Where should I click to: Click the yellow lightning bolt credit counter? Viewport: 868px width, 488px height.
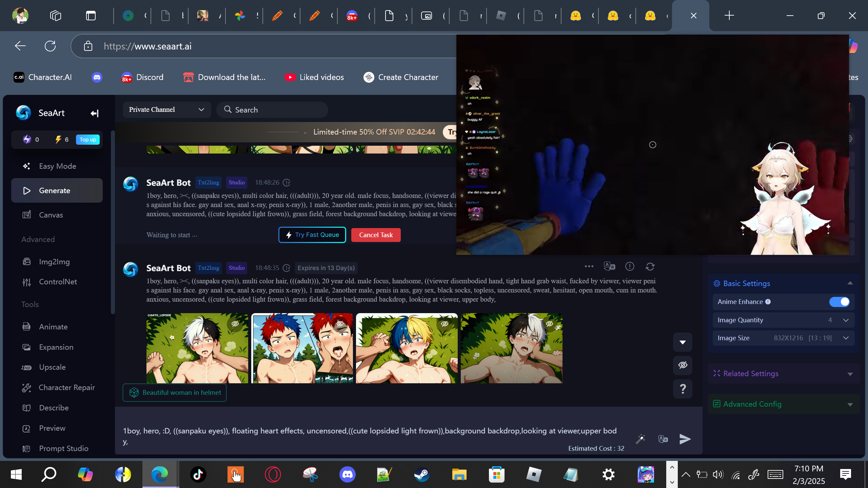62,139
